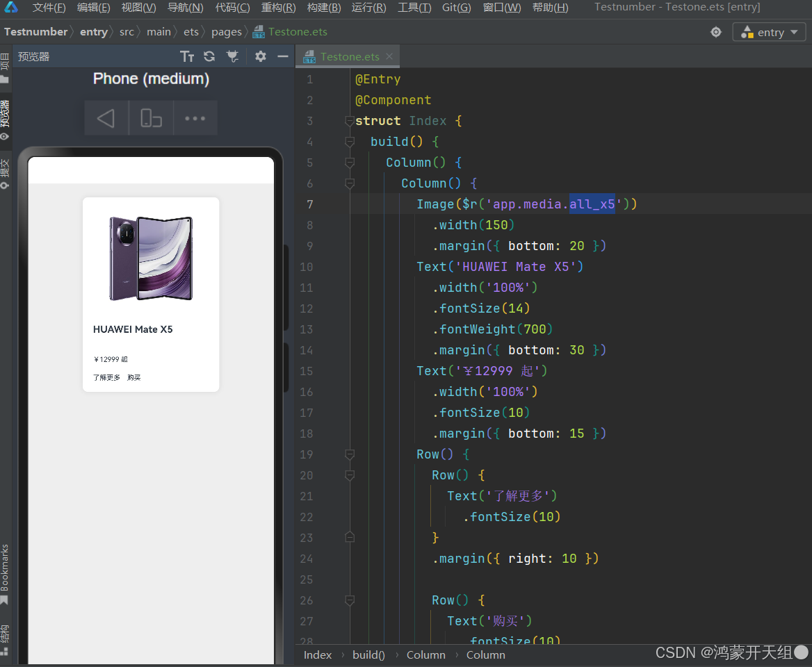The height and width of the screenshot is (667, 812).
Task: Click Text('HUAWEI Mate X5') code on line 10
Action: [500, 267]
